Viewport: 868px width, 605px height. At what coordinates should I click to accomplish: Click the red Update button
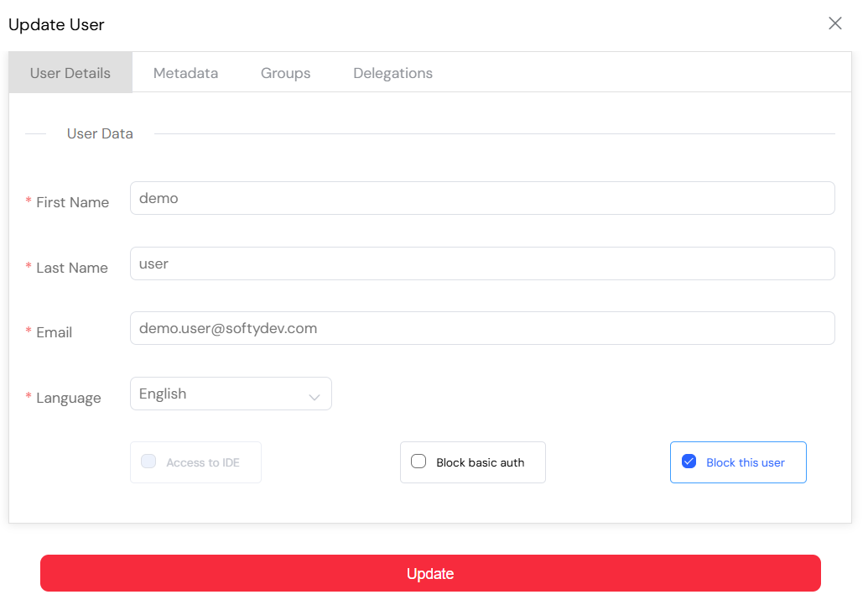click(430, 573)
